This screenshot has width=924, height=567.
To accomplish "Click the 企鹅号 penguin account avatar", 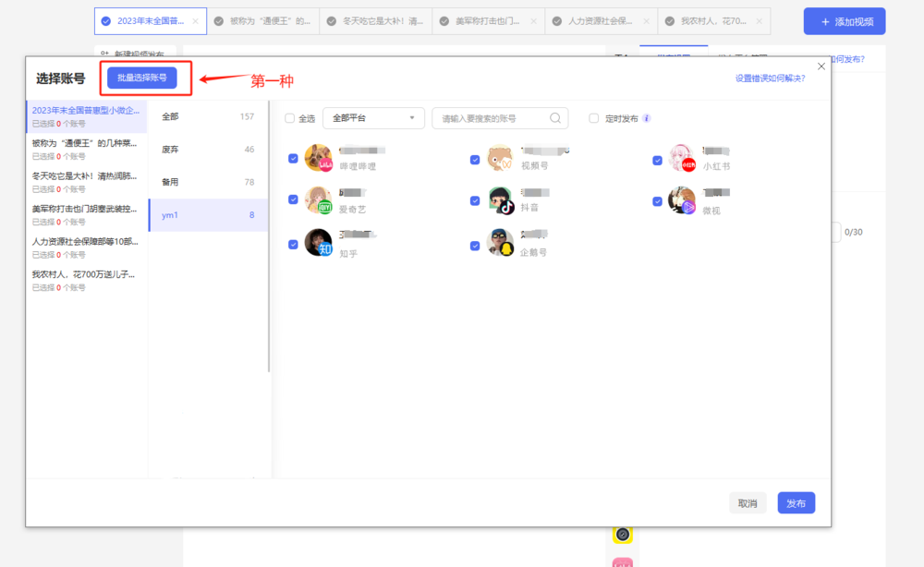I will [x=500, y=243].
